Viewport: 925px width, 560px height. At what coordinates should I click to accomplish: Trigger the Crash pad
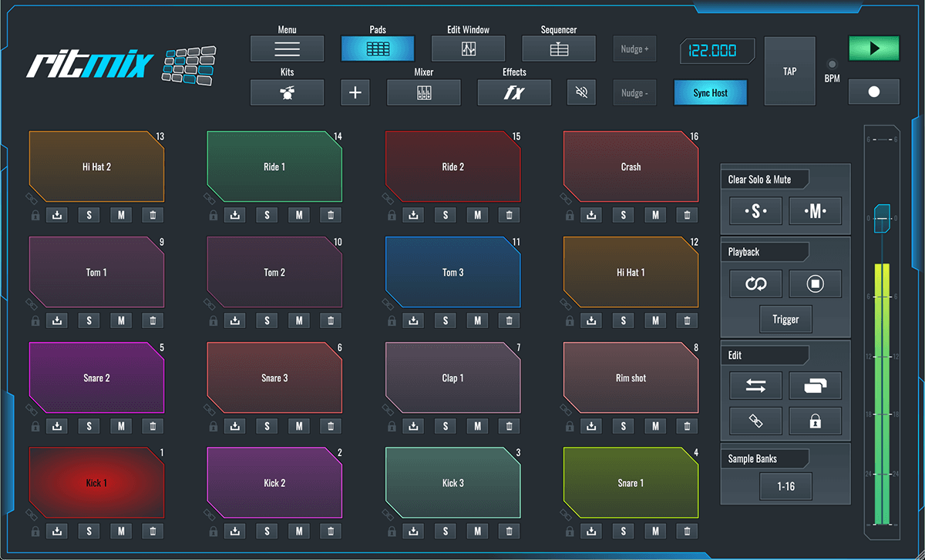631,166
